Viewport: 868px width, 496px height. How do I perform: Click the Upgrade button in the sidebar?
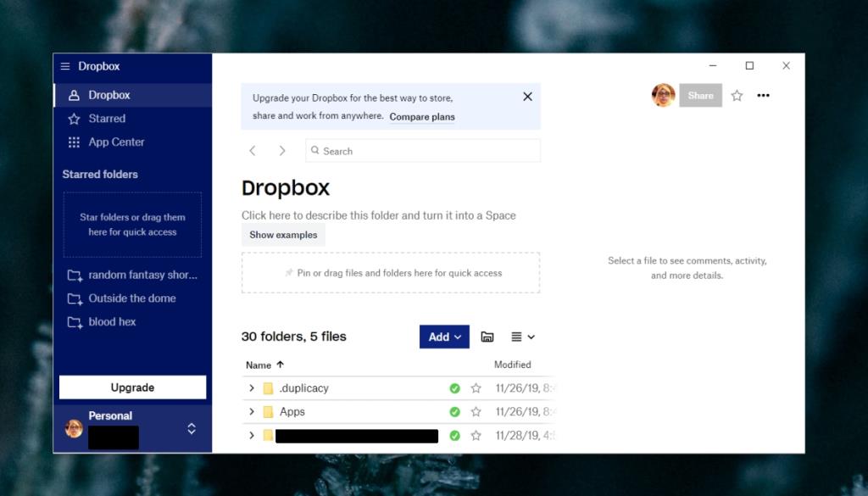point(132,387)
